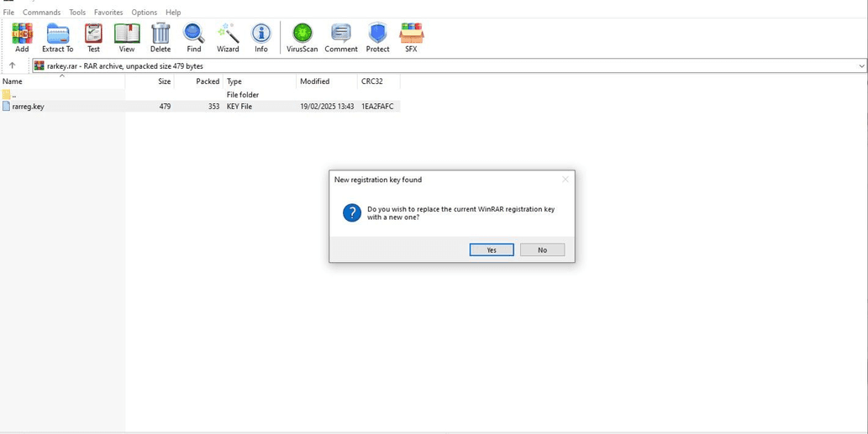Run the VirusScan icon
The image size is (868, 434).
coord(302,37)
